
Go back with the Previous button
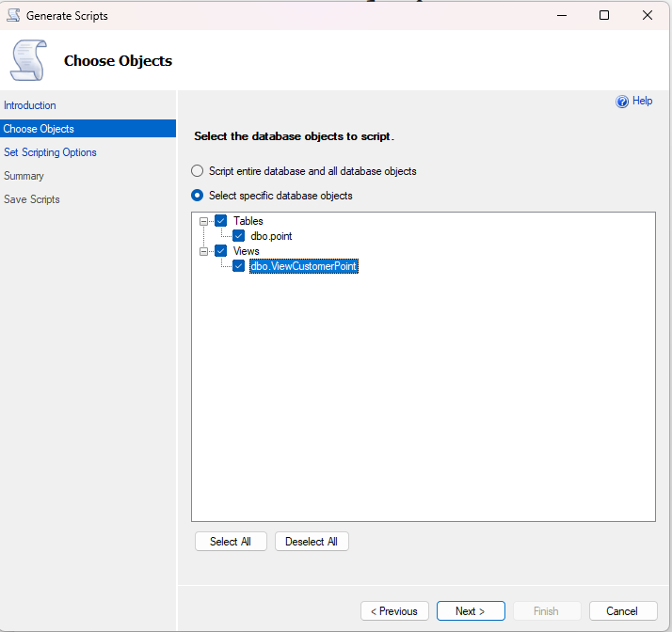[x=394, y=611]
